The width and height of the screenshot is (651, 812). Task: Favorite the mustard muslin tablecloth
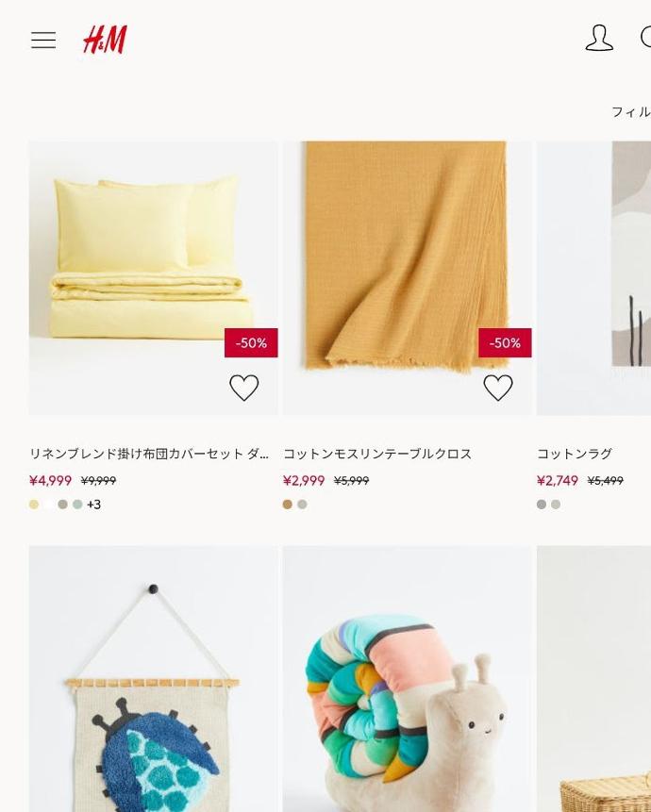pos(498,388)
